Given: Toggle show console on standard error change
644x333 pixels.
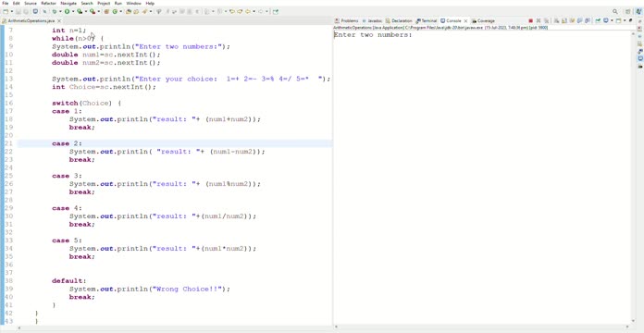Looking at the screenshot, I should click(x=588, y=20).
